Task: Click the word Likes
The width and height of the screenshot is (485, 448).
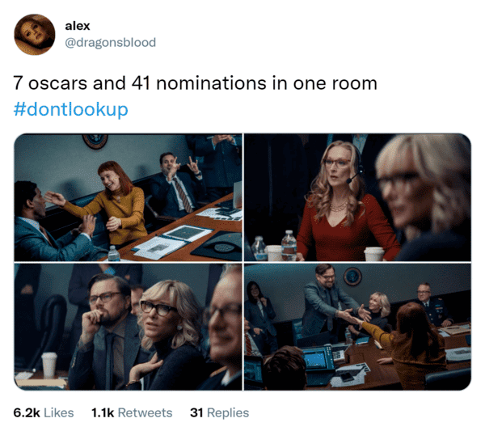Action: [59, 412]
